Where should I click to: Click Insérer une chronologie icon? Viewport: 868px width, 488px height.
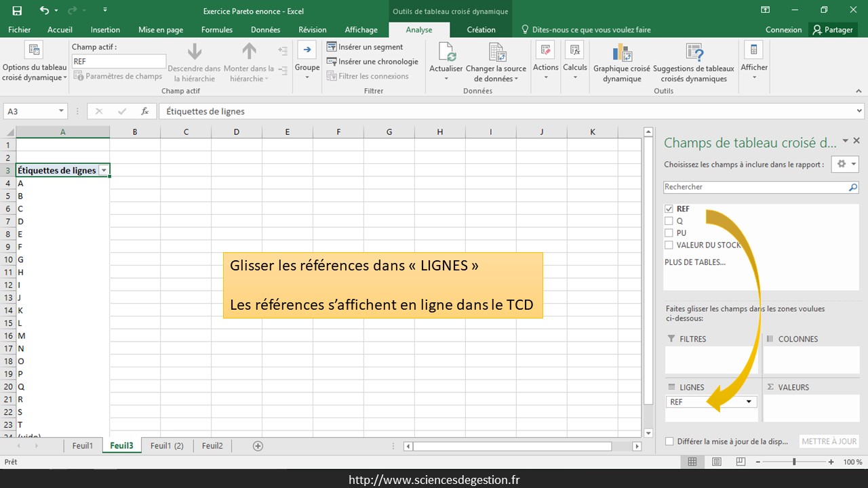pos(332,62)
